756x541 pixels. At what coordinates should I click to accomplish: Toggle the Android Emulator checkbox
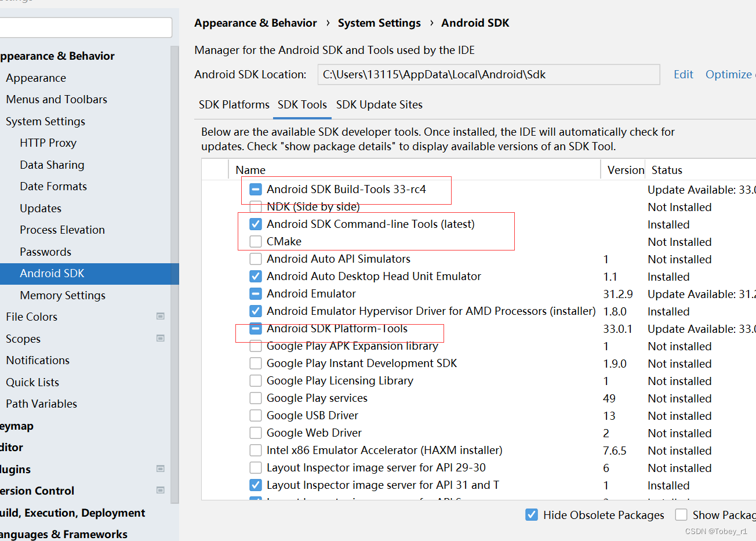pyautogui.click(x=256, y=293)
